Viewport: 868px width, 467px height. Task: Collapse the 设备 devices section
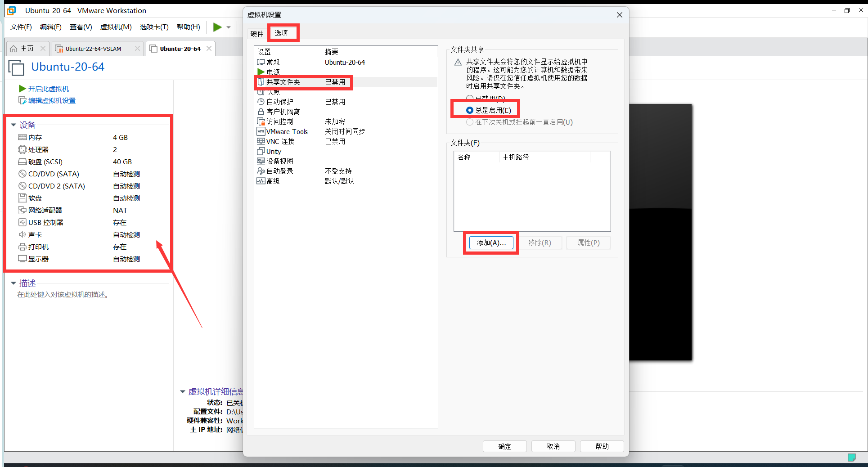(13, 125)
